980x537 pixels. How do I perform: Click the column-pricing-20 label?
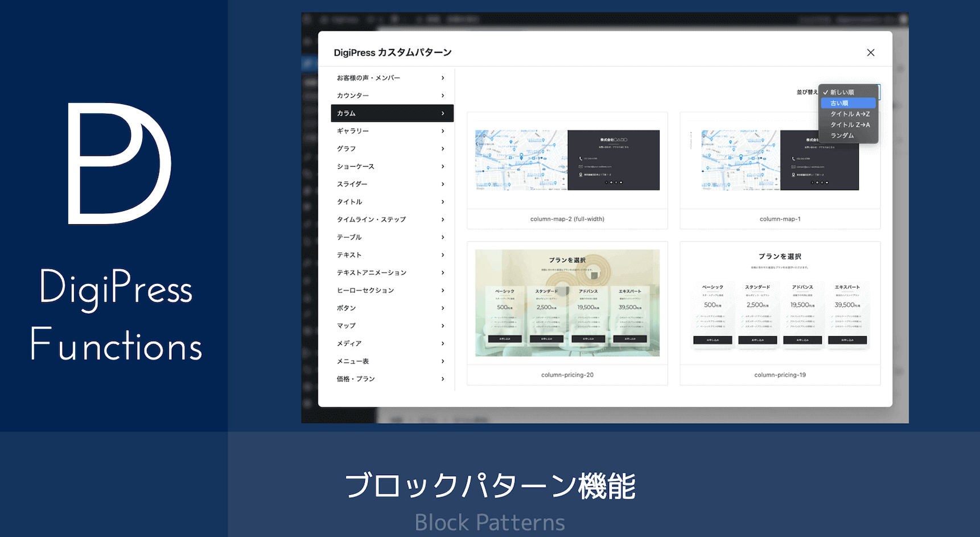pyautogui.click(x=567, y=375)
